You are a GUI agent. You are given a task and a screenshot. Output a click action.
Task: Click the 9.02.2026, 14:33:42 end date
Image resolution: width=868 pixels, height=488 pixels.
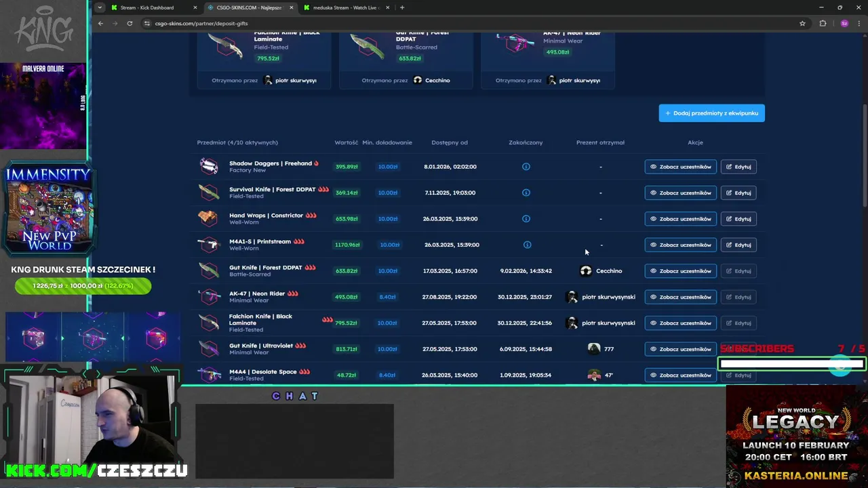526,271
